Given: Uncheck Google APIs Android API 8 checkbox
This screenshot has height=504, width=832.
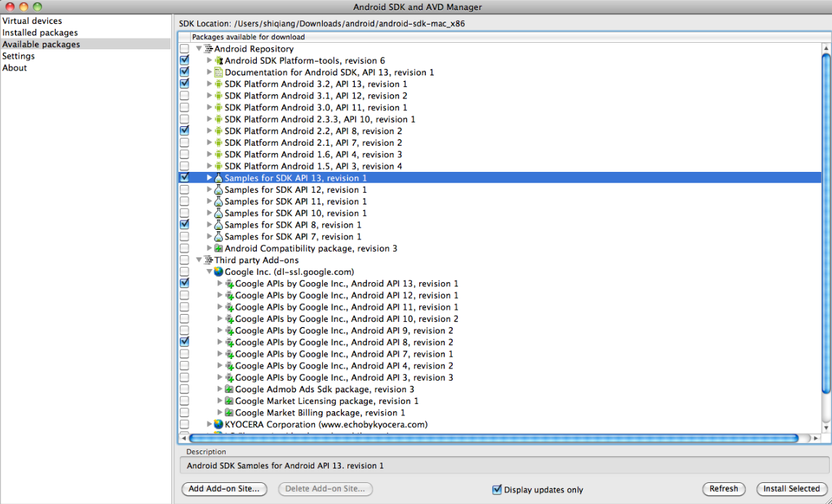Looking at the screenshot, I should tap(184, 342).
